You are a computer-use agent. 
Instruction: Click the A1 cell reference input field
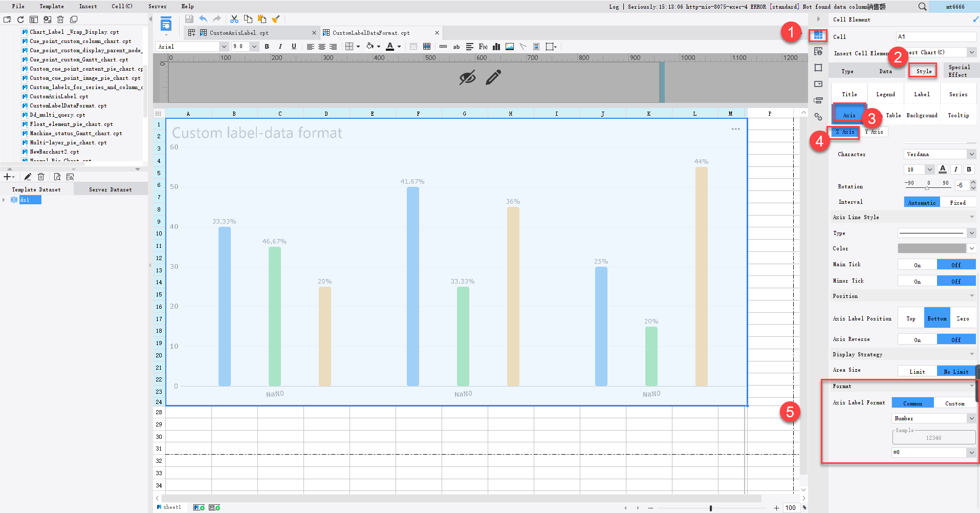tap(935, 36)
